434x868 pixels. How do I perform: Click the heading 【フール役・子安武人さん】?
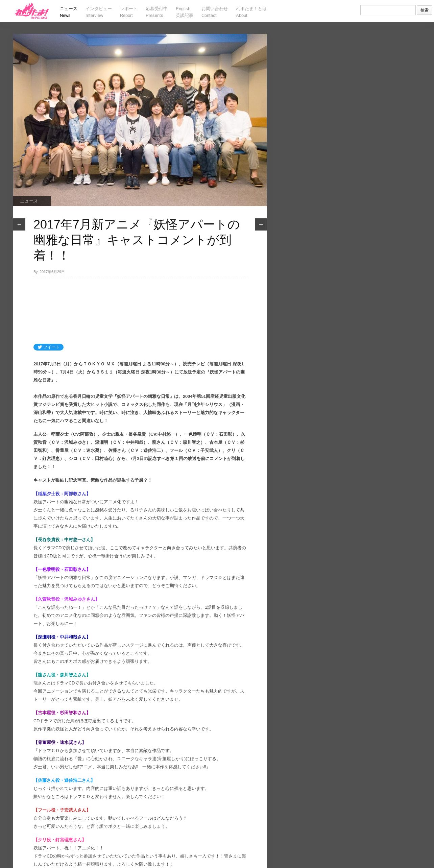click(x=62, y=810)
